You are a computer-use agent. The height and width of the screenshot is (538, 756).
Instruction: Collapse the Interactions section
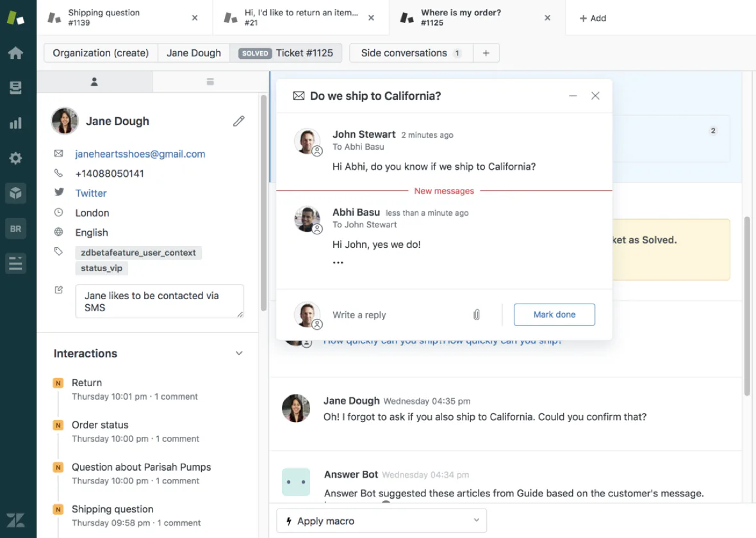(x=239, y=354)
